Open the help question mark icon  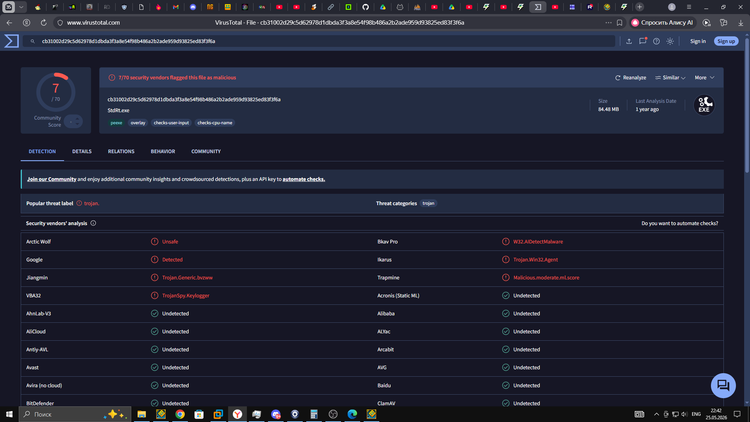click(656, 41)
